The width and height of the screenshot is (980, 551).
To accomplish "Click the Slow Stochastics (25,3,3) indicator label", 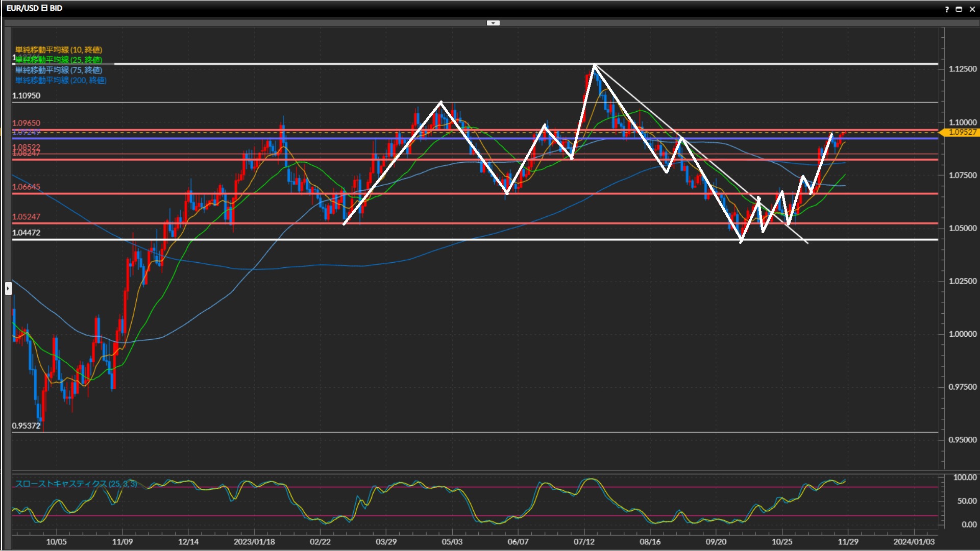I will (76, 484).
